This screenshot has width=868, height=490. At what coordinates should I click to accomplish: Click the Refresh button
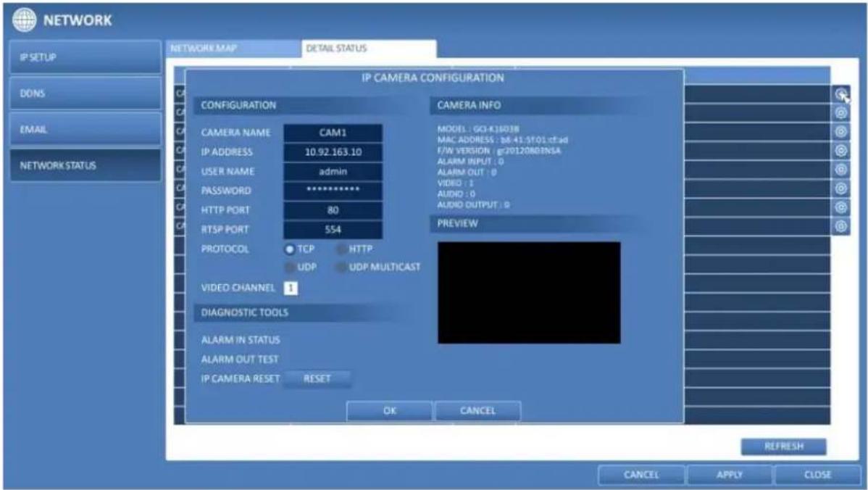(x=783, y=447)
